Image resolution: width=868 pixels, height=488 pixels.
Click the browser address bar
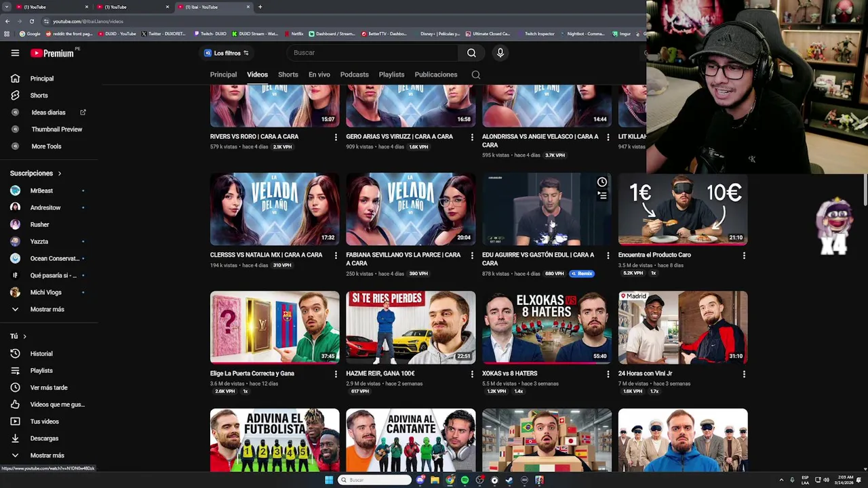(339, 21)
